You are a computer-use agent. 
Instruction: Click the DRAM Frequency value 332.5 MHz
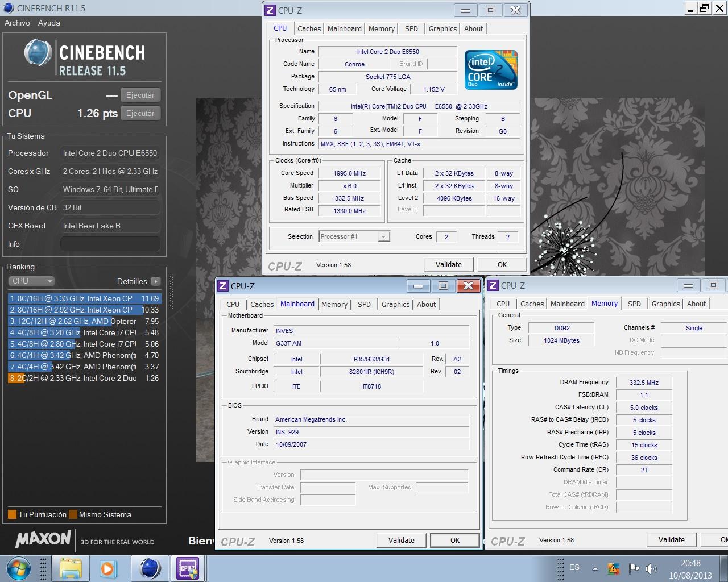[644, 383]
